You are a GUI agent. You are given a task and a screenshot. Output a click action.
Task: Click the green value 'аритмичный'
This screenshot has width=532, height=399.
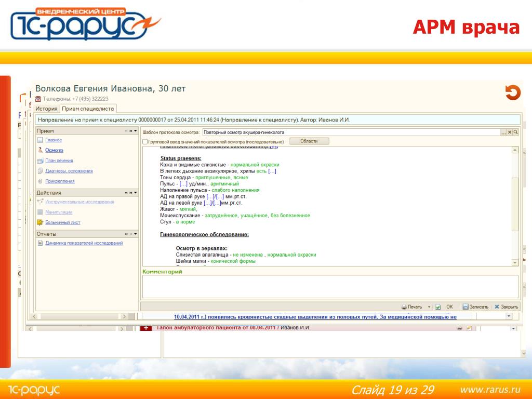click(224, 184)
